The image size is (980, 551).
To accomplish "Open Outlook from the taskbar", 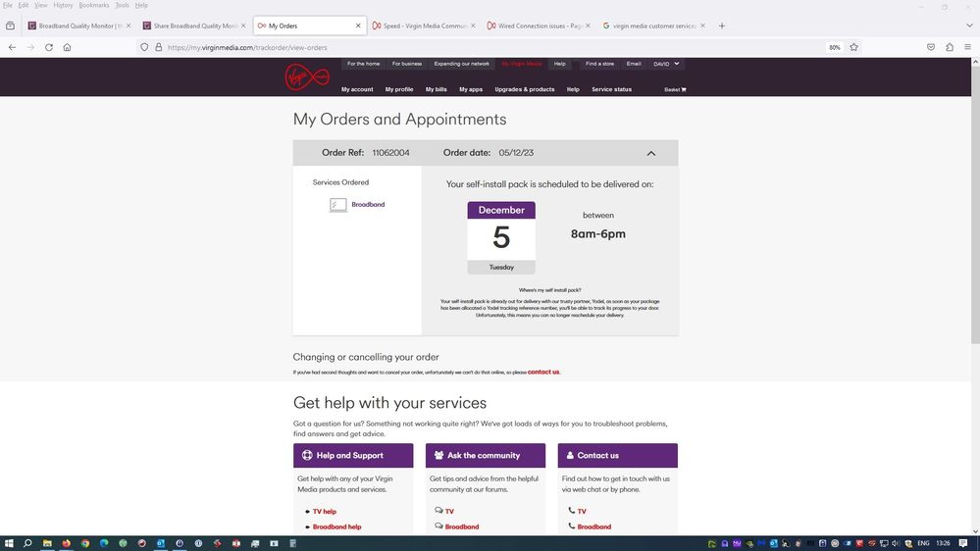I will pos(161,543).
